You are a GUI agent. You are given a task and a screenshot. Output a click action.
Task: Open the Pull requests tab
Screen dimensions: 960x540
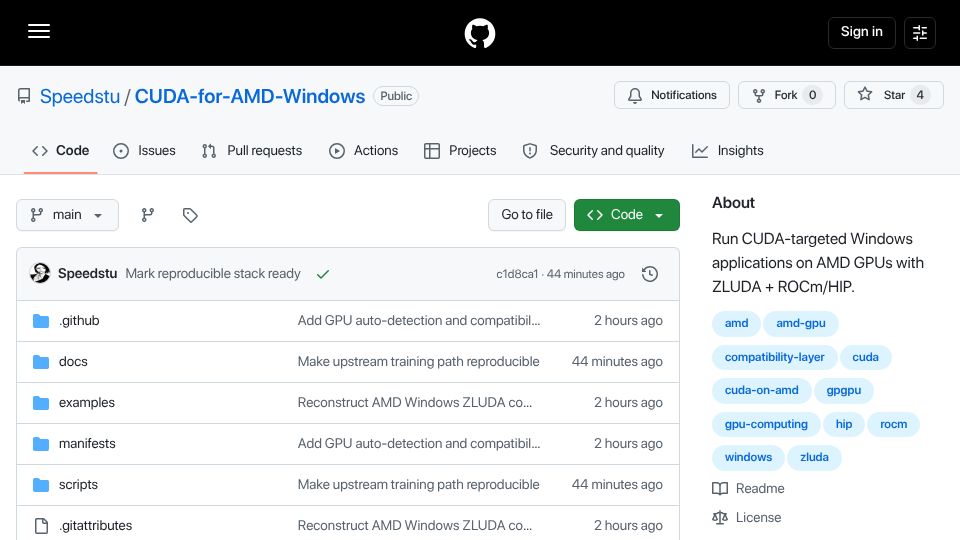pos(252,151)
